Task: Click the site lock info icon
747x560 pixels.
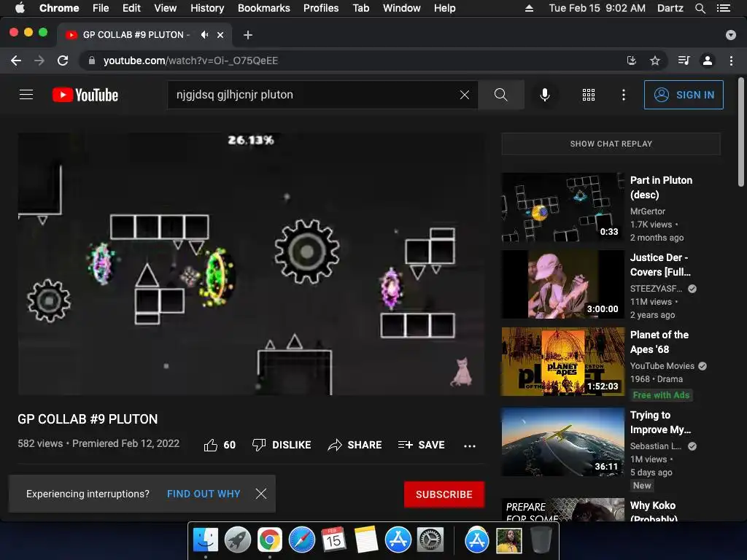Action: point(92,61)
